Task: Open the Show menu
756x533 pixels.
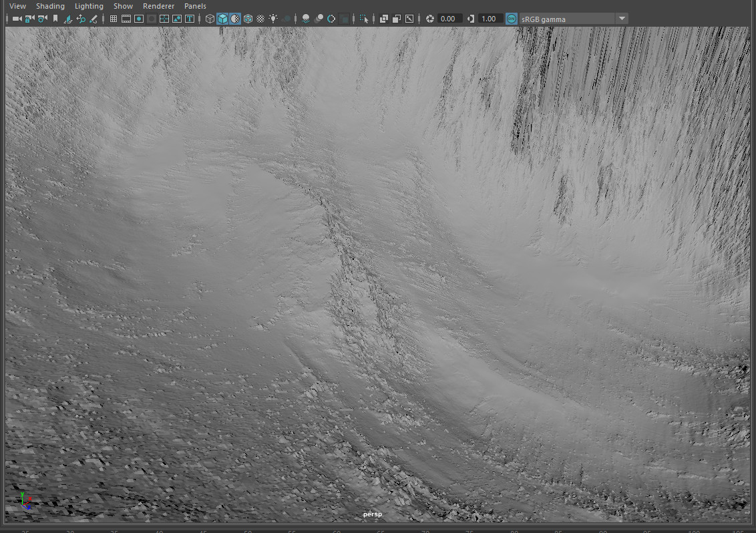Action: tap(123, 6)
